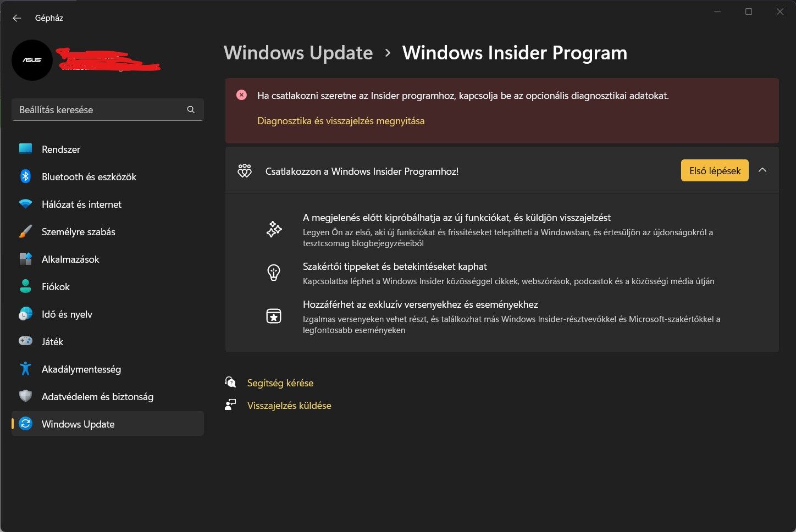This screenshot has width=796, height=532.
Task: Click the Wi-Fi network icon
Action: pyautogui.click(x=25, y=204)
